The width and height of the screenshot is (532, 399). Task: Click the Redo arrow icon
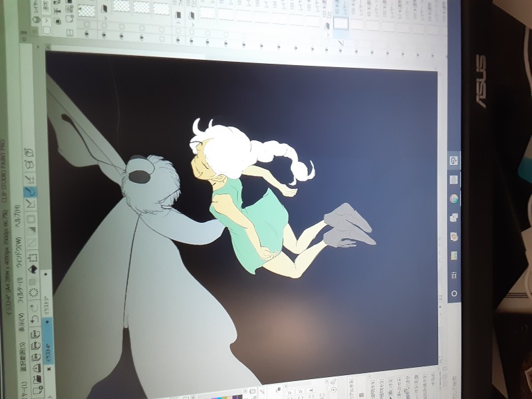(x=34, y=307)
